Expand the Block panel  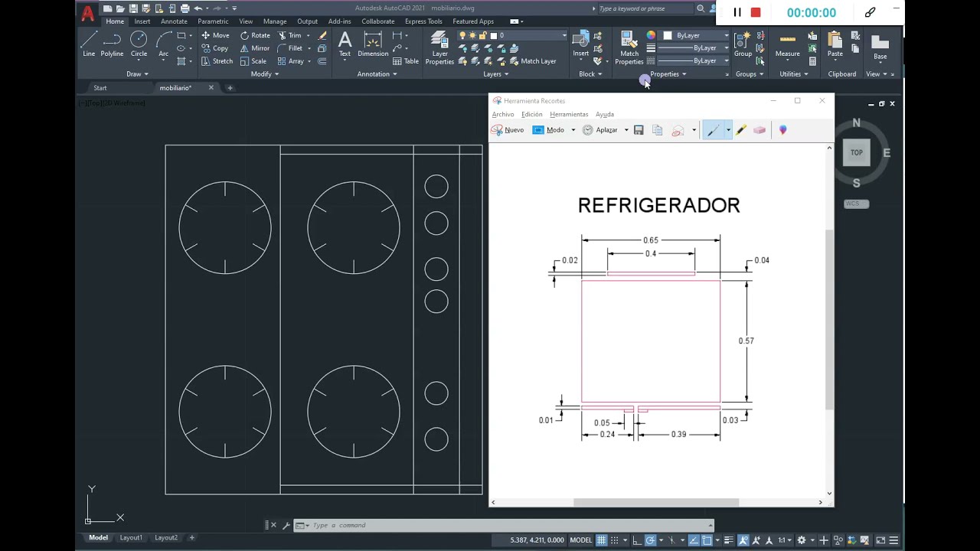pos(590,74)
